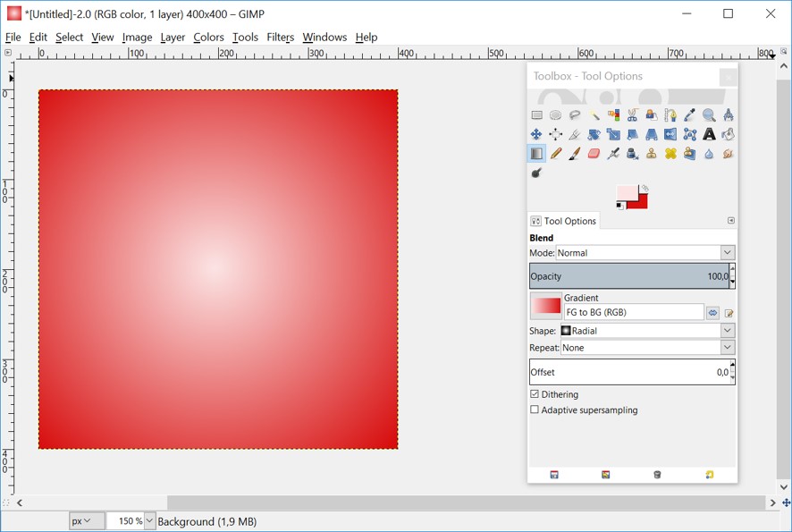Open the Tool Options tab menu arrow
The height and width of the screenshot is (532, 792).
731,221
